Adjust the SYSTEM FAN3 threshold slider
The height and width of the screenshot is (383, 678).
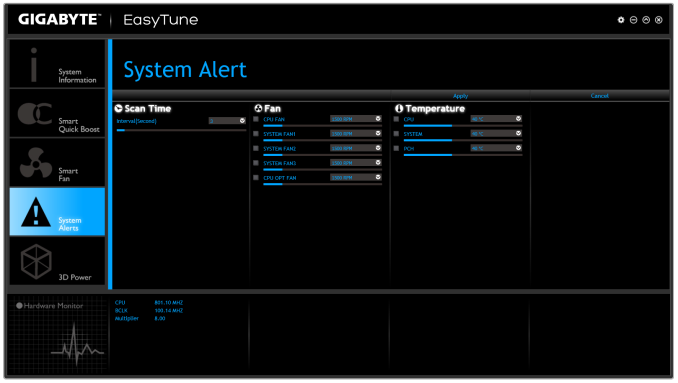(323, 170)
